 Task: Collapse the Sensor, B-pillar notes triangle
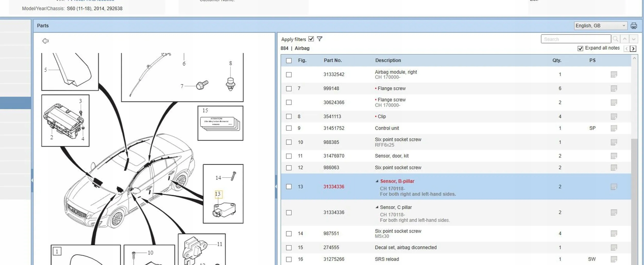(377, 181)
